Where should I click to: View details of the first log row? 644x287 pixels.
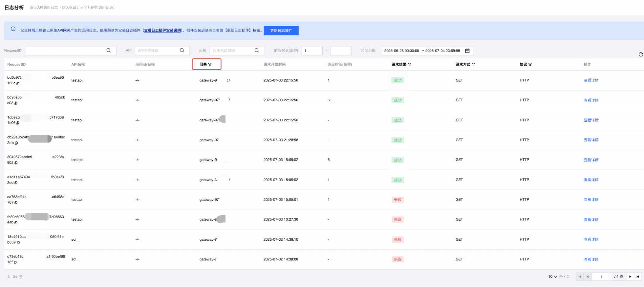[x=591, y=80]
